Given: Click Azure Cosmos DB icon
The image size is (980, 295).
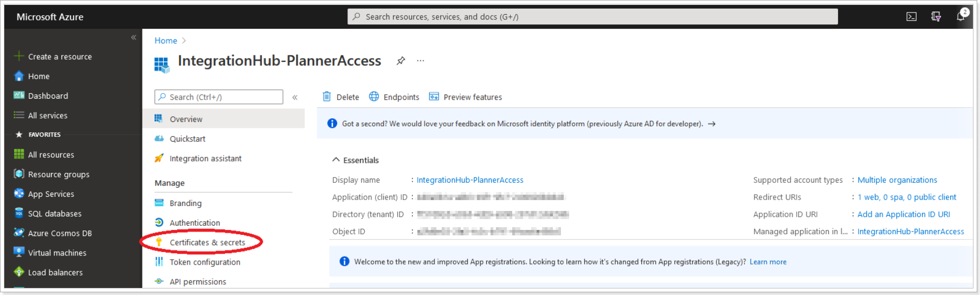Looking at the screenshot, I should [x=19, y=233].
